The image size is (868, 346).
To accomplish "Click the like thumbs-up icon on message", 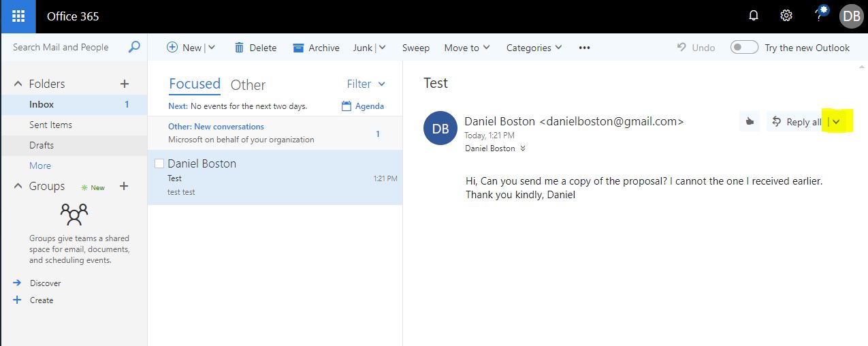I will click(x=750, y=122).
